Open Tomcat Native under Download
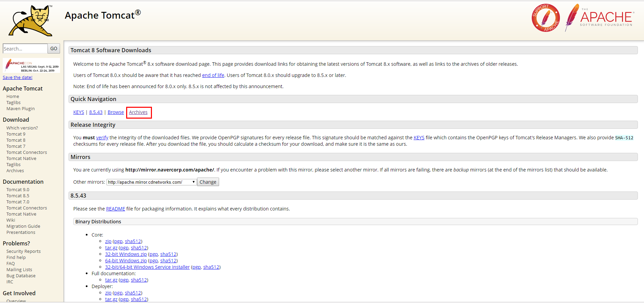 (x=21, y=159)
